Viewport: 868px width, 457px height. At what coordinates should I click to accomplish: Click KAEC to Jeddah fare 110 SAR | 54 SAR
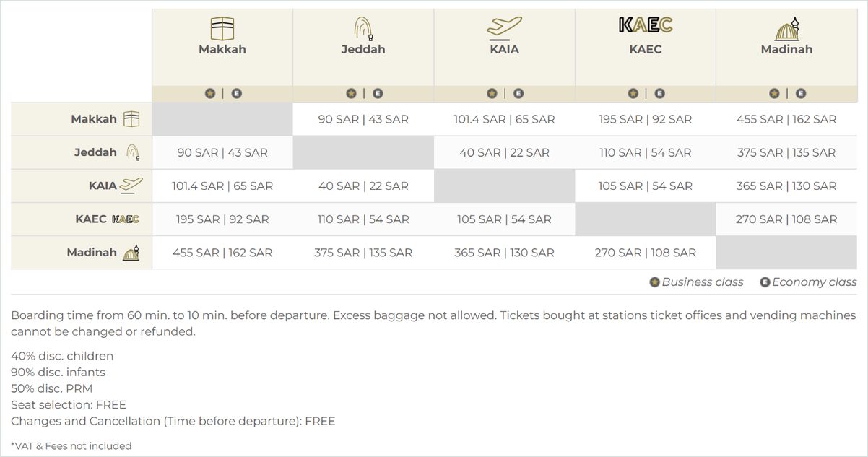click(363, 219)
